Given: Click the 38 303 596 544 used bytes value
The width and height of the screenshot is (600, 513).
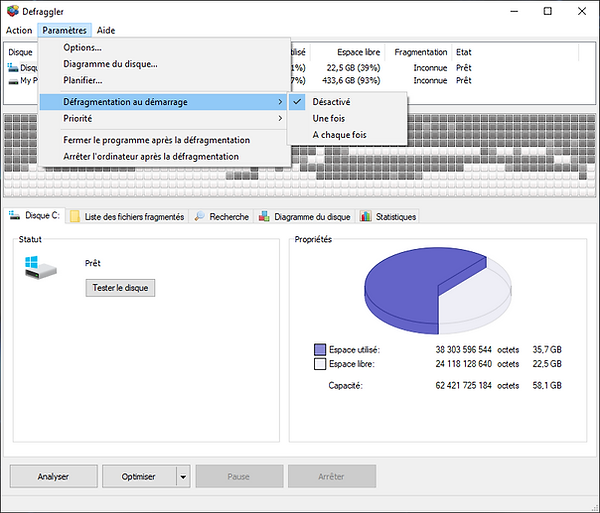Looking at the screenshot, I should click(x=463, y=350).
